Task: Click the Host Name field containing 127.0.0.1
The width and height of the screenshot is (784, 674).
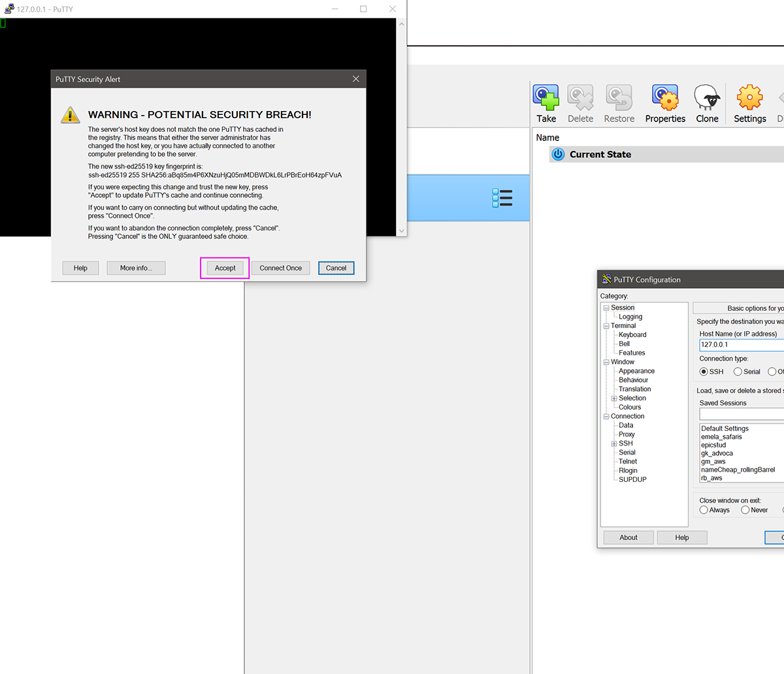Action: pos(742,345)
